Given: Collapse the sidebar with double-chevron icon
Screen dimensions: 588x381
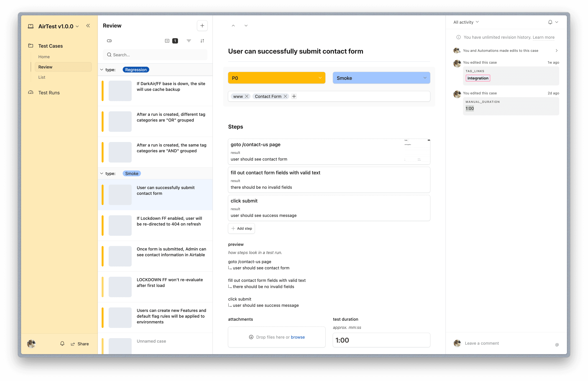Looking at the screenshot, I should 88,26.
